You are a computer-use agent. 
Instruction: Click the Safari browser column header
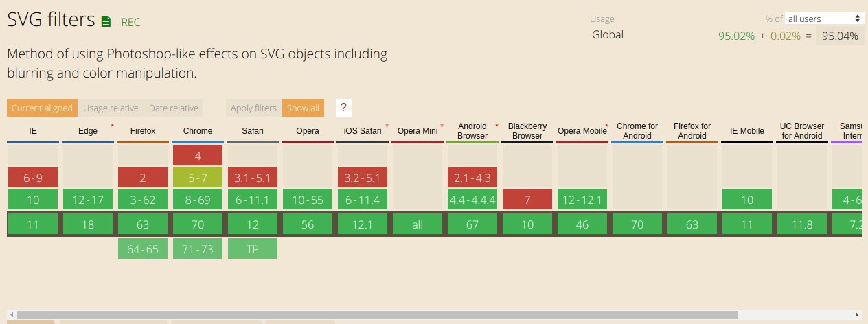point(253,131)
